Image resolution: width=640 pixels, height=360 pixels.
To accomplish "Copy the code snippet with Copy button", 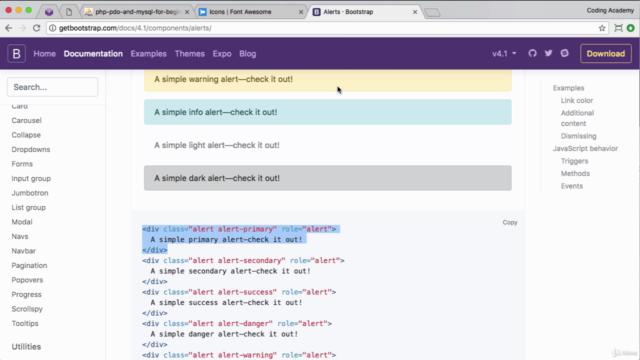I will point(510,222).
